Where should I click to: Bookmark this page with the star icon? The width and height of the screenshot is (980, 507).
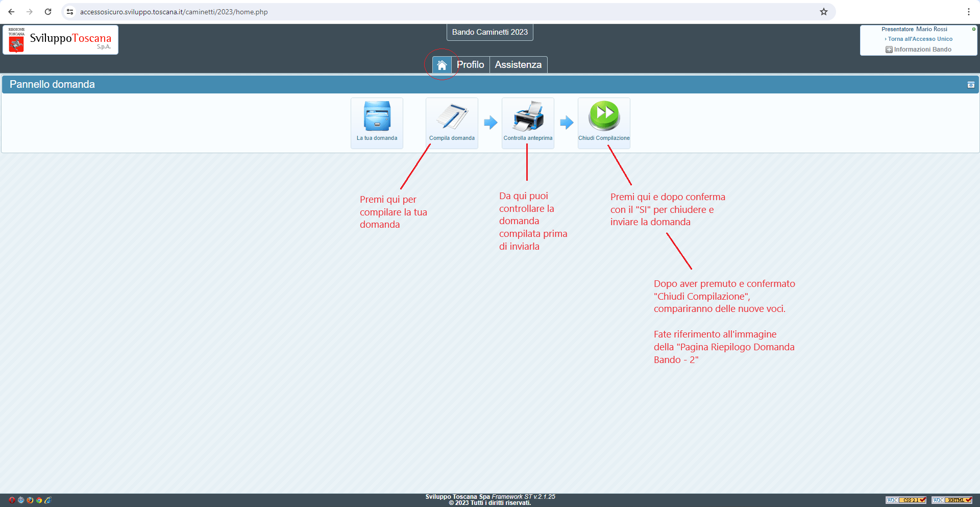coord(823,12)
